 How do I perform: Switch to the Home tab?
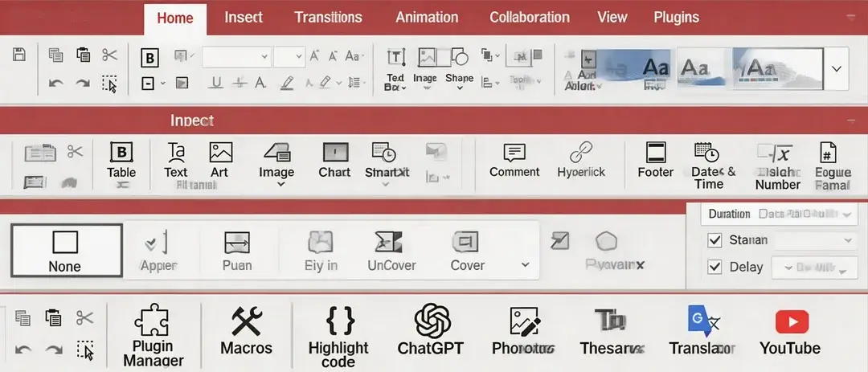pos(175,18)
